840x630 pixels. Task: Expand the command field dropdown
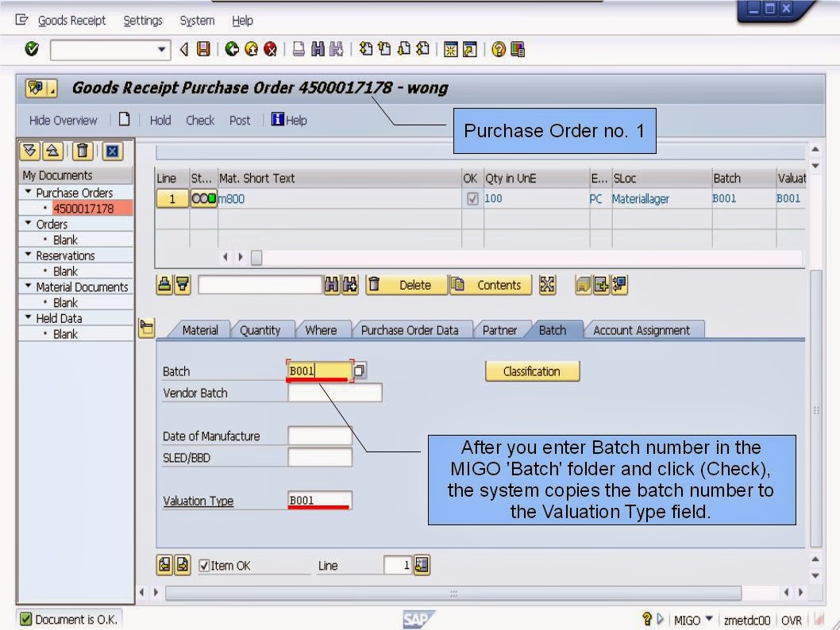click(163, 49)
